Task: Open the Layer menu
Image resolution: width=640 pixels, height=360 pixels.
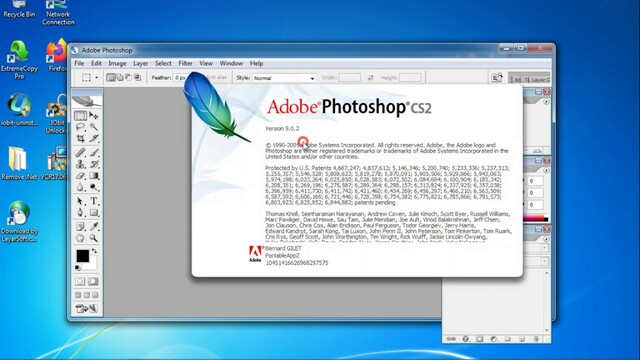Action: tap(140, 63)
